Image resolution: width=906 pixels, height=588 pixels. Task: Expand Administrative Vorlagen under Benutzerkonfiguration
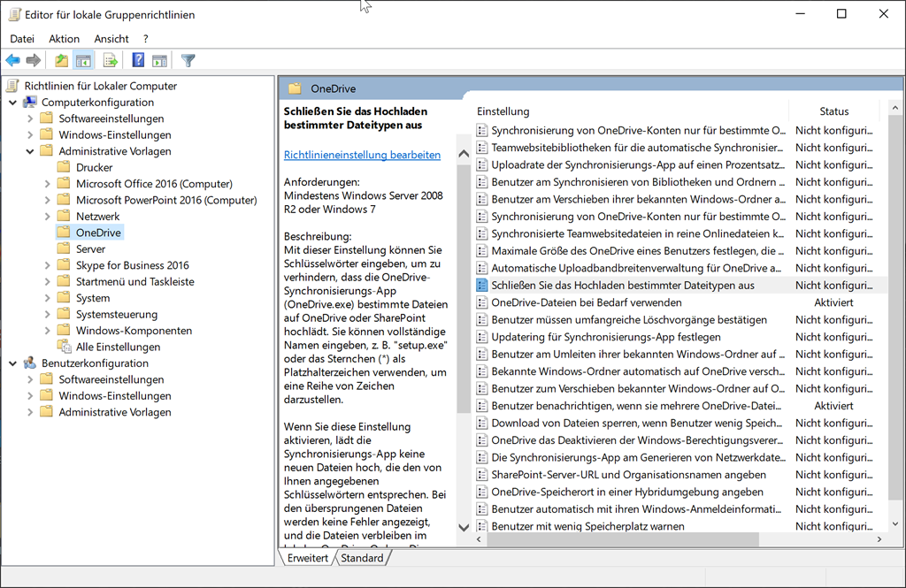click(30, 412)
